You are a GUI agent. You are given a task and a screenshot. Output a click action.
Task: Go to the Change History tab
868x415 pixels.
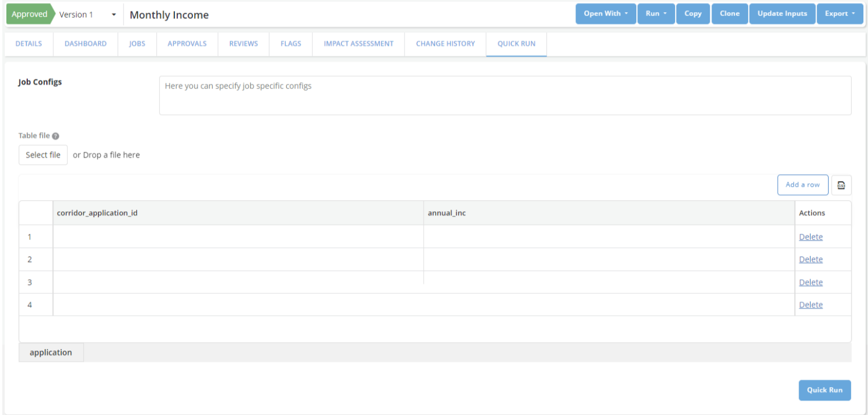(x=445, y=44)
